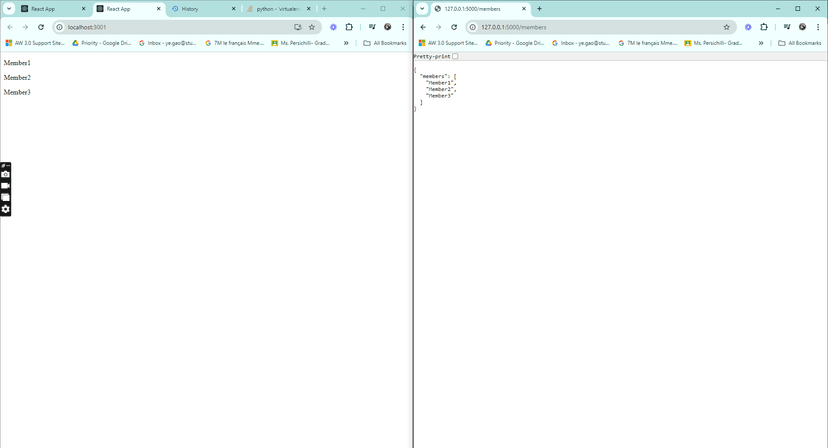Show hidden bookmarks chevron in right window
Screen dimensions: 828x448
[x=761, y=43]
